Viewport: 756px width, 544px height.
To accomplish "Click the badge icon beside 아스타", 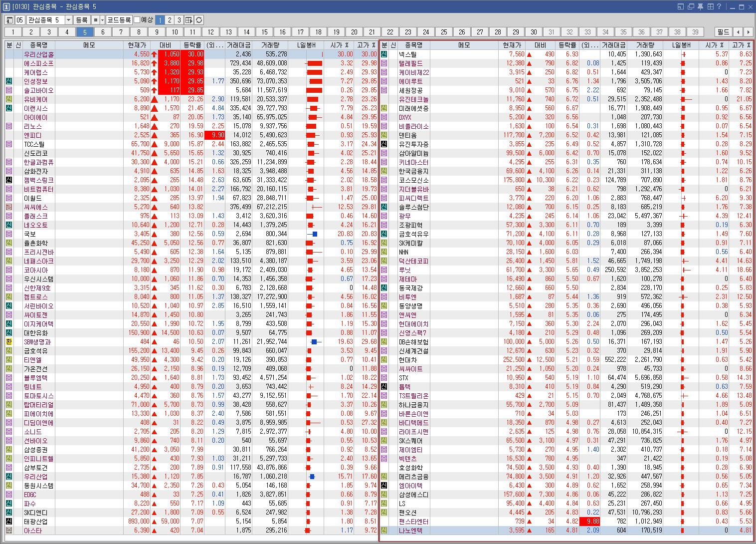I will click(9, 531).
